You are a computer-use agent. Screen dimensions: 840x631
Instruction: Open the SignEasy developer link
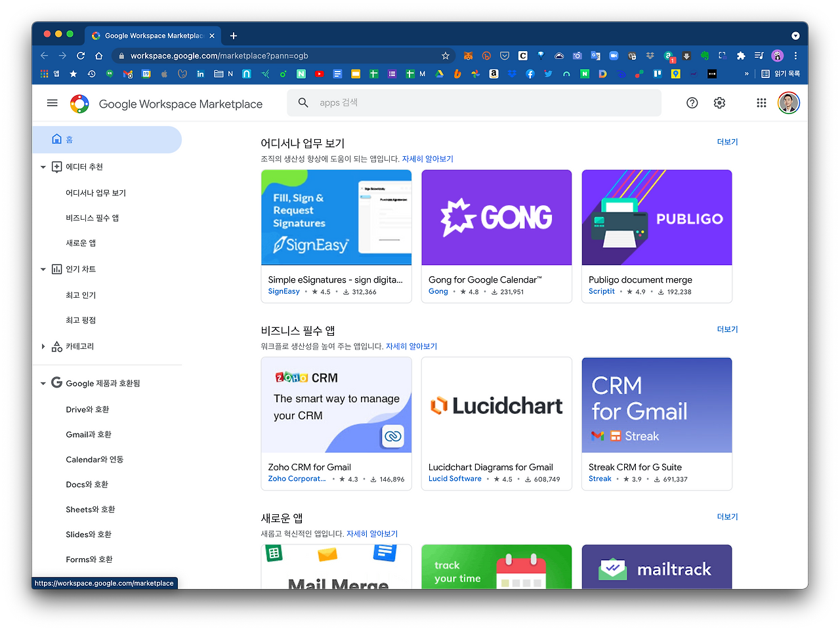pyautogui.click(x=283, y=291)
